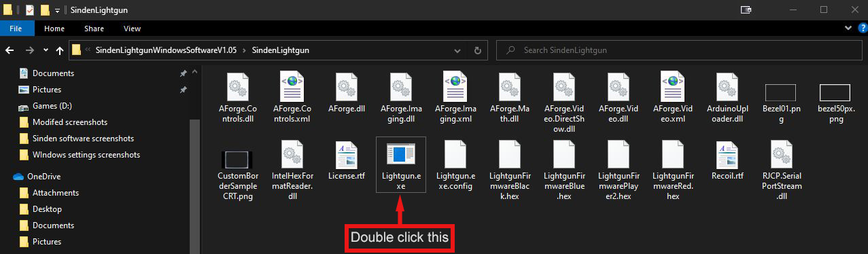Select the AForge.Video.xml file icon
This screenshot has width=868, height=254.
[672, 86]
